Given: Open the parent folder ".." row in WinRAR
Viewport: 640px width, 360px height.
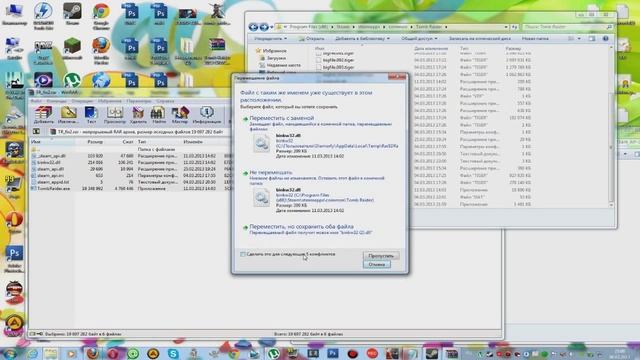Looking at the screenshot, I should click(131, 149).
